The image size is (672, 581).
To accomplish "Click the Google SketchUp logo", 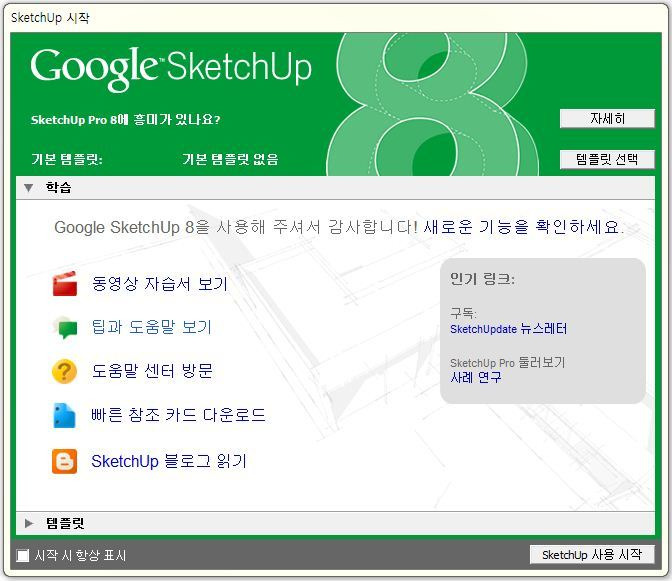I will click(x=171, y=69).
